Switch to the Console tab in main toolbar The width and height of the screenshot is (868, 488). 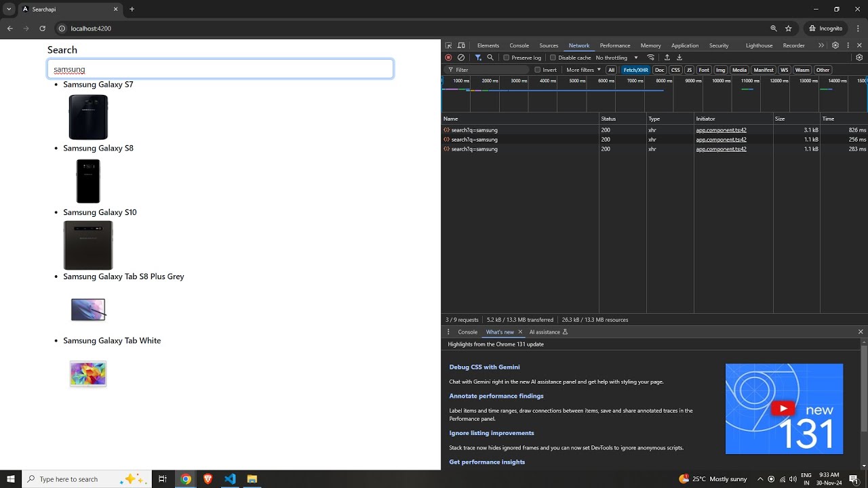[x=519, y=45]
